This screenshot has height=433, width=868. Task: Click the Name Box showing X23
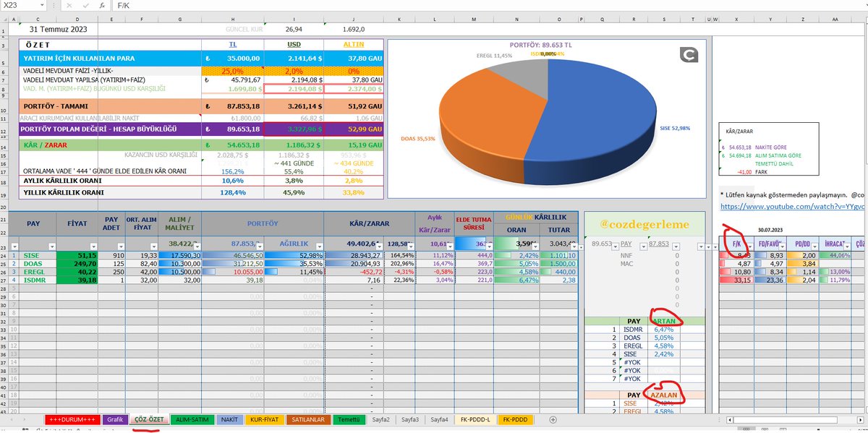20,6
